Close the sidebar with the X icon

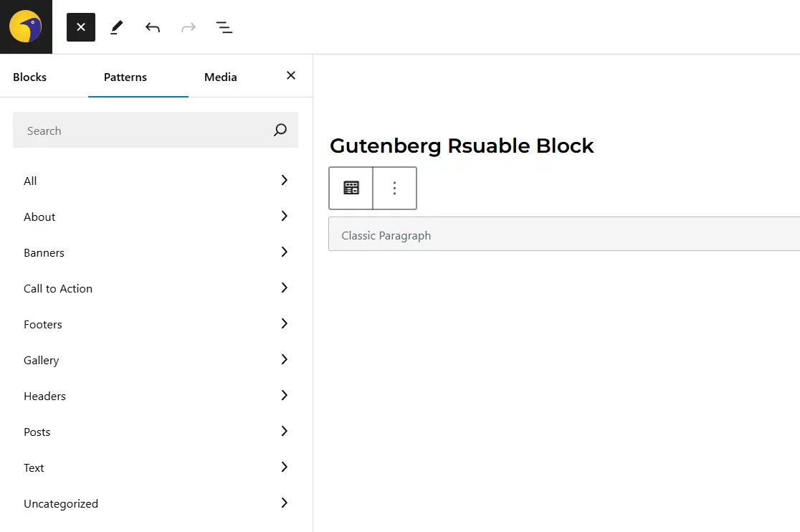(x=290, y=75)
